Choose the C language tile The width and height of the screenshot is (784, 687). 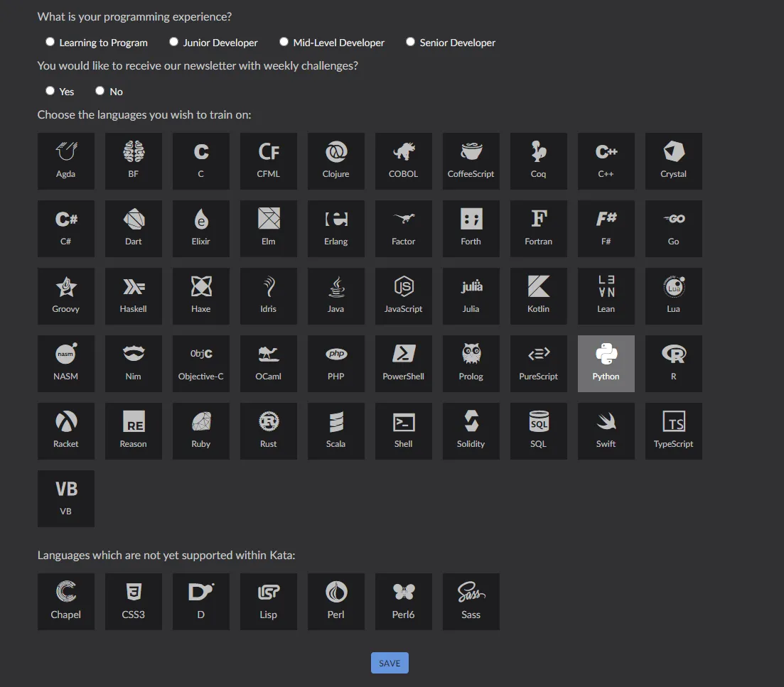[x=201, y=161]
